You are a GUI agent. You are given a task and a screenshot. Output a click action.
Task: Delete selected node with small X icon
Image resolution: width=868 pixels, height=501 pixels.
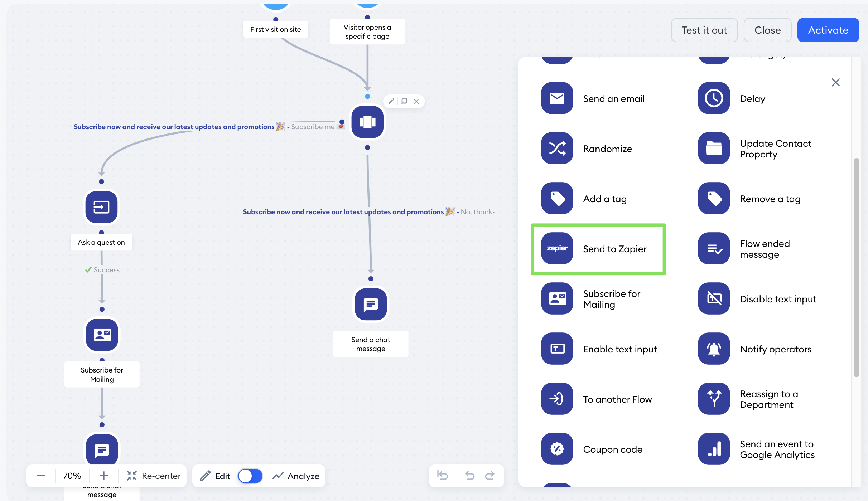[416, 101]
